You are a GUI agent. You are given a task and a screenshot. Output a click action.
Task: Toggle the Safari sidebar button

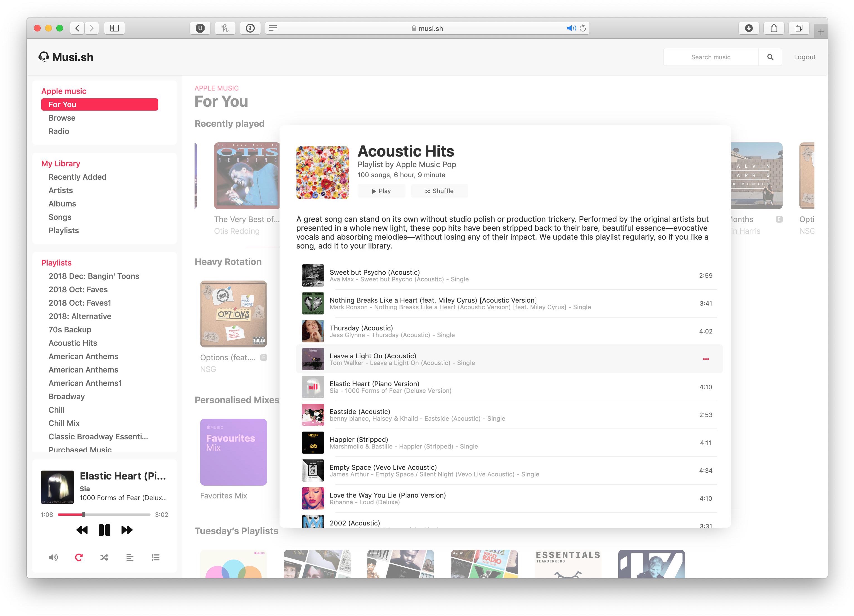[115, 28]
